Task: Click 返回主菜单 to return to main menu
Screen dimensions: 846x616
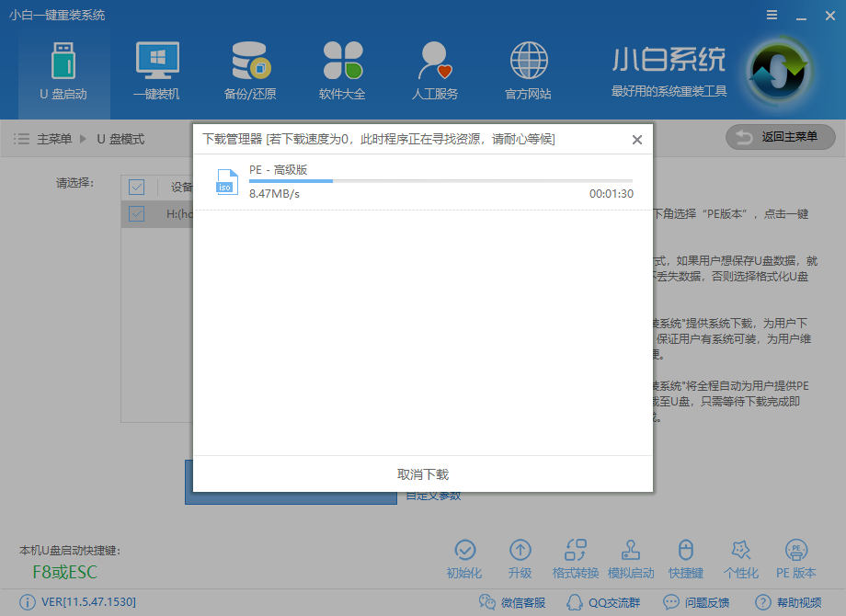Action: click(780, 137)
